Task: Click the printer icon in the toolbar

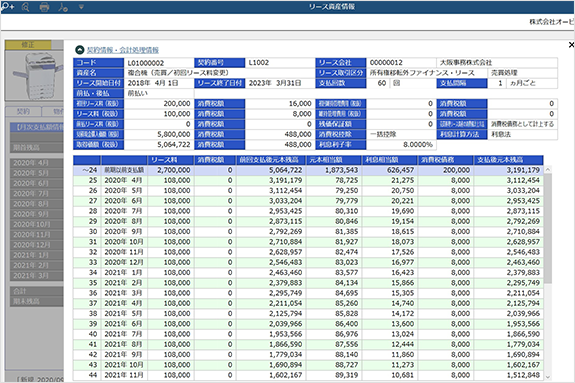Action: pyautogui.click(x=44, y=7)
